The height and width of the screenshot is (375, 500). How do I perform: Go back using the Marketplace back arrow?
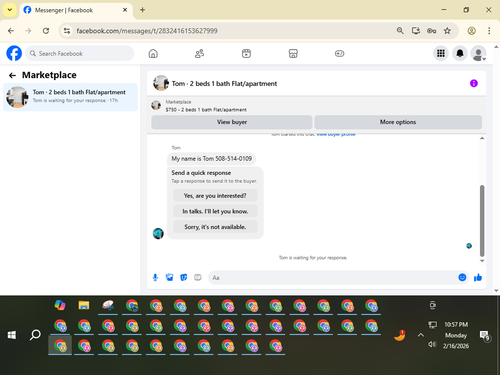(12, 75)
